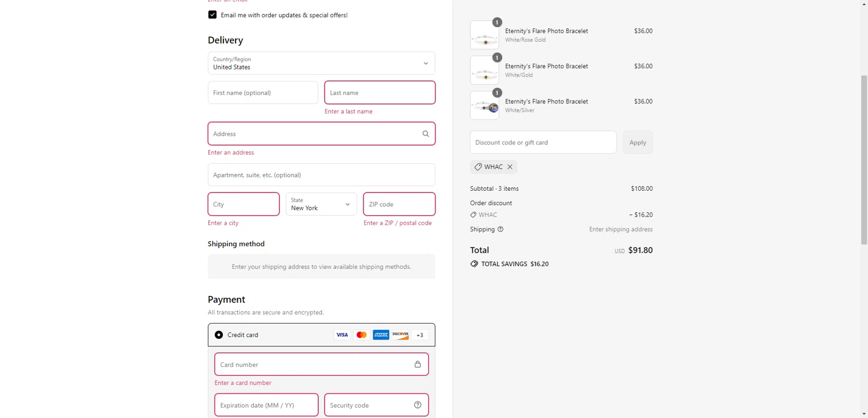The image size is (868, 418).
Task: Click the Security code field
Action: pos(376,405)
